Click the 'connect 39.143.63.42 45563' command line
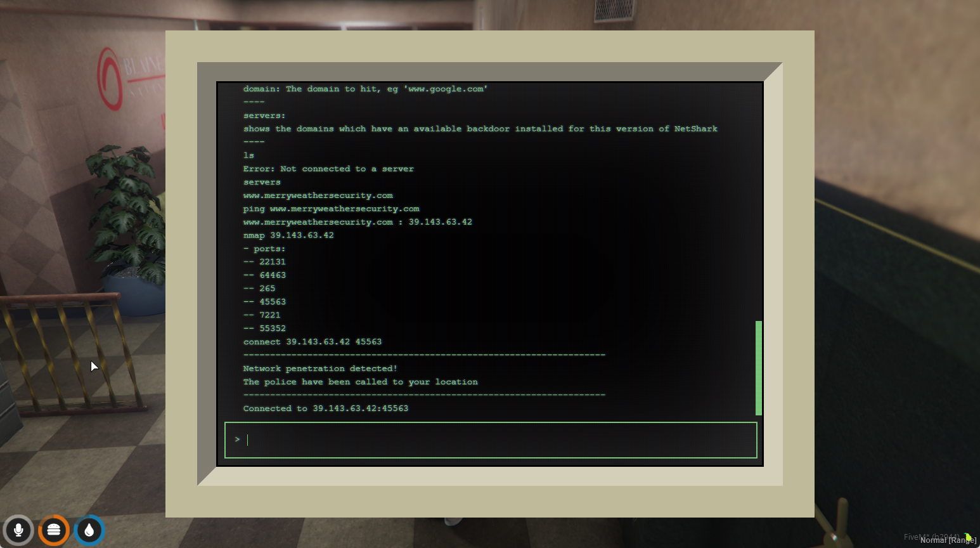This screenshot has height=548, width=980. coord(313,342)
